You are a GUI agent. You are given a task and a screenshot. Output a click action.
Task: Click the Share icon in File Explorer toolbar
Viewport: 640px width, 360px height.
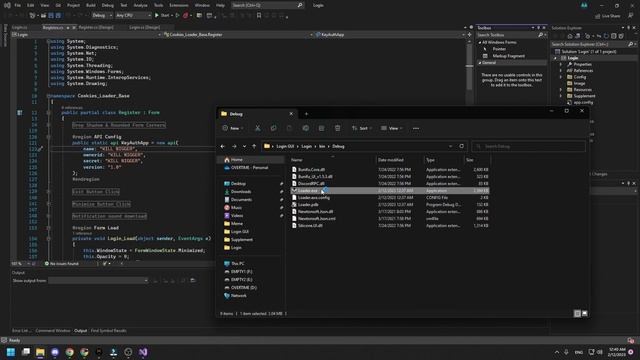321,128
